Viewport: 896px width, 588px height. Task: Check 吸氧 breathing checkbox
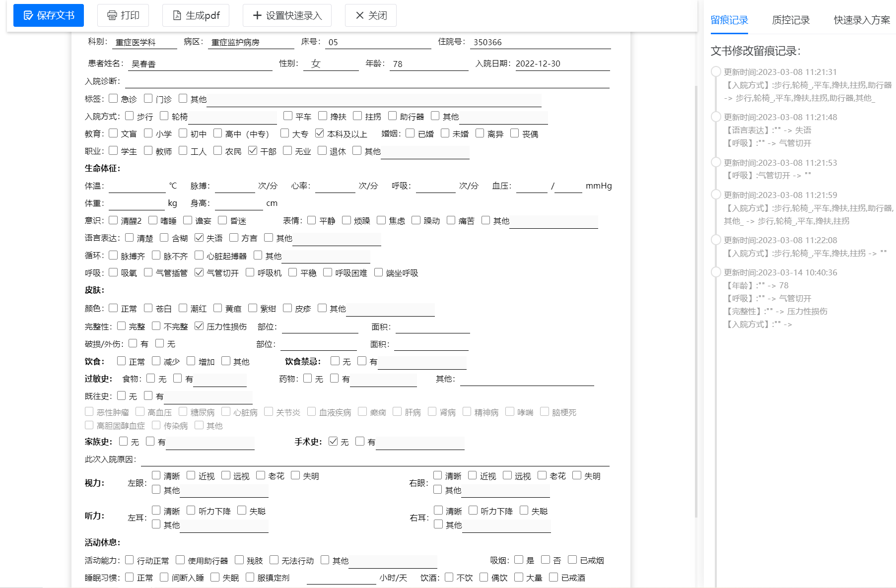point(113,272)
